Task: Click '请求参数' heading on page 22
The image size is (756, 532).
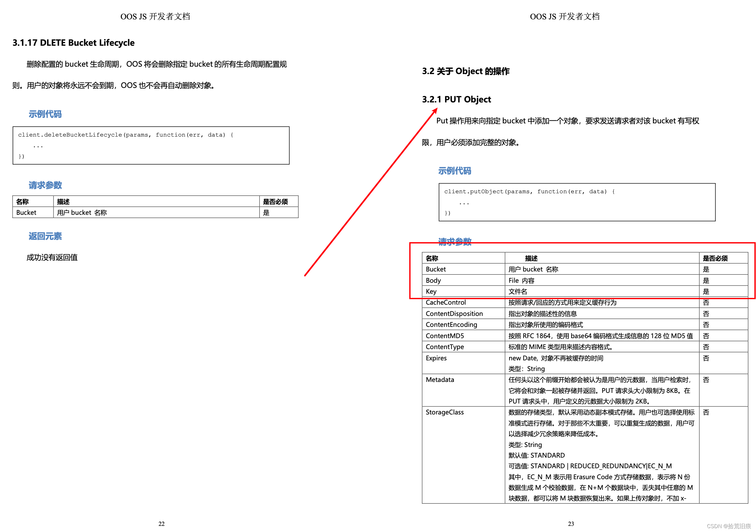Action: click(45, 185)
